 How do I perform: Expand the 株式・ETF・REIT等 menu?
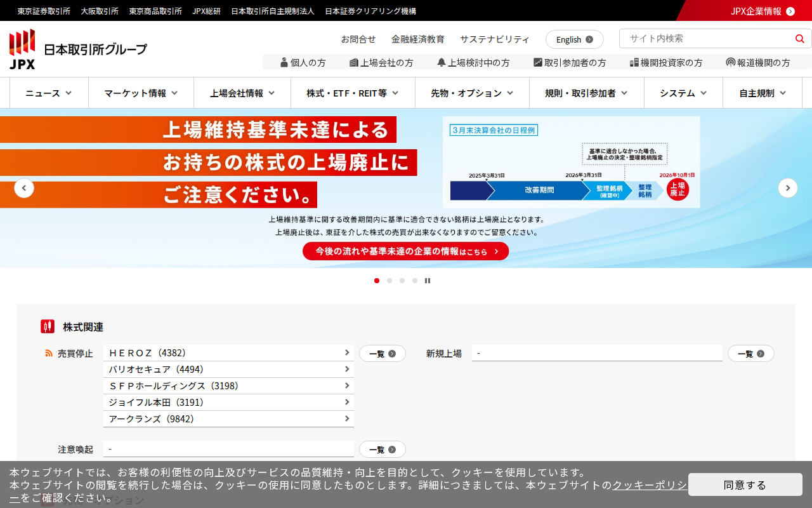tap(353, 93)
